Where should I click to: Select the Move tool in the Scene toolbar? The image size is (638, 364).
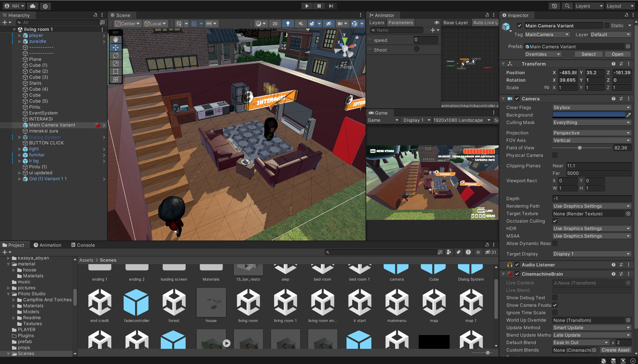pos(115,47)
